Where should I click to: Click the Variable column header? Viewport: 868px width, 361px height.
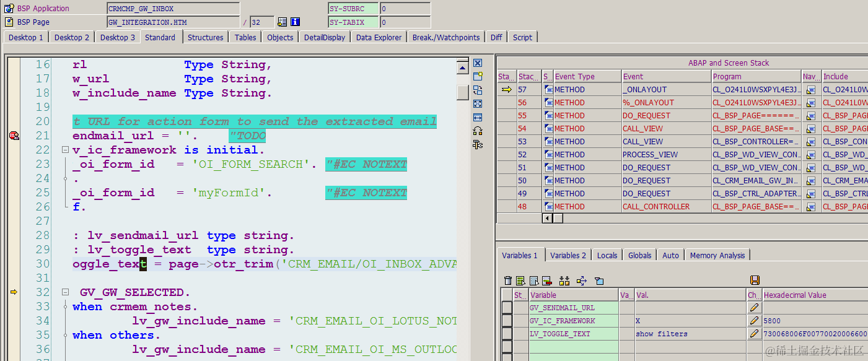point(573,295)
